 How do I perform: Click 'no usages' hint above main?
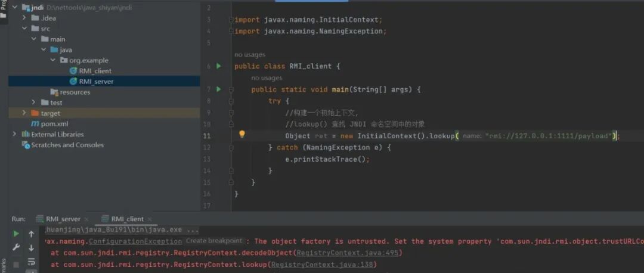click(267, 78)
